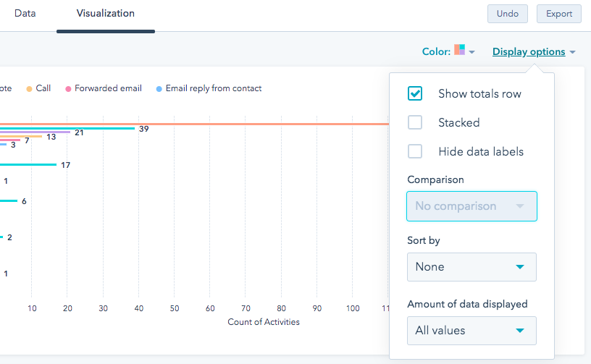Click the Display options caret arrow
Image resolution: width=591 pixels, height=364 pixels.
573,53
